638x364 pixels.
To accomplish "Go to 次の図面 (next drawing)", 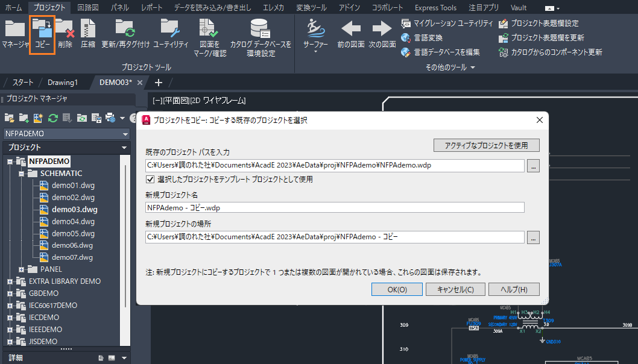I will [x=382, y=33].
